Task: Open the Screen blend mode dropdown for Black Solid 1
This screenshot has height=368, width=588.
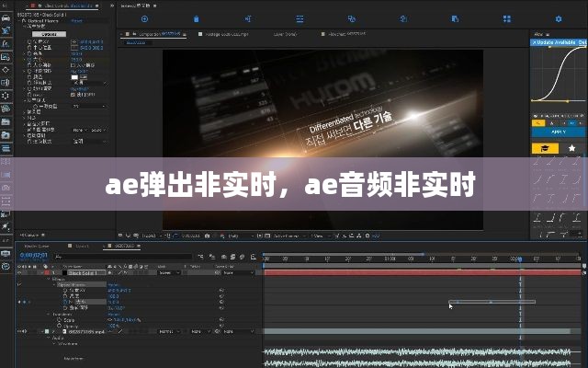Action: click(168, 272)
